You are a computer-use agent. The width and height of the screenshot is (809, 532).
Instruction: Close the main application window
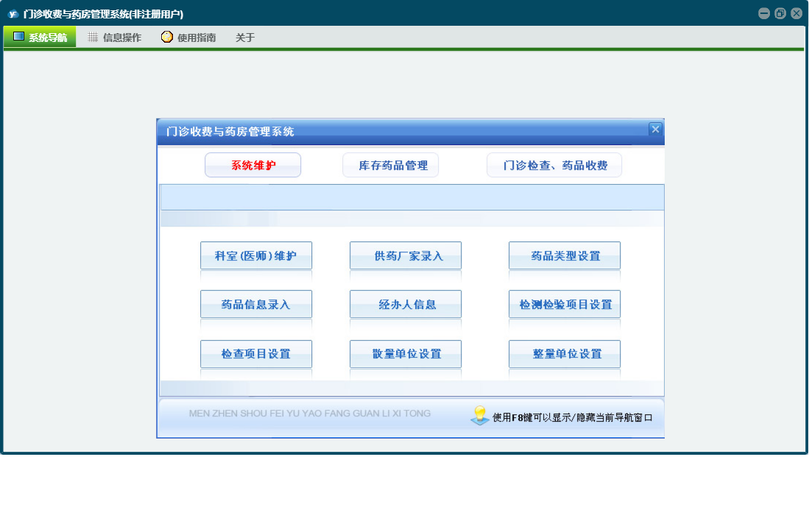pyautogui.click(x=796, y=13)
